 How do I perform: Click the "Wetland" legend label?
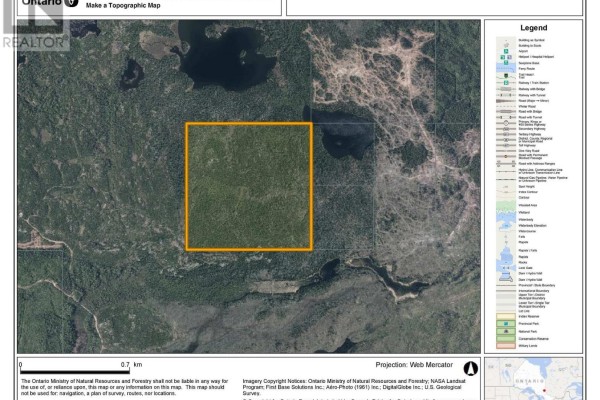[x=524, y=212]
